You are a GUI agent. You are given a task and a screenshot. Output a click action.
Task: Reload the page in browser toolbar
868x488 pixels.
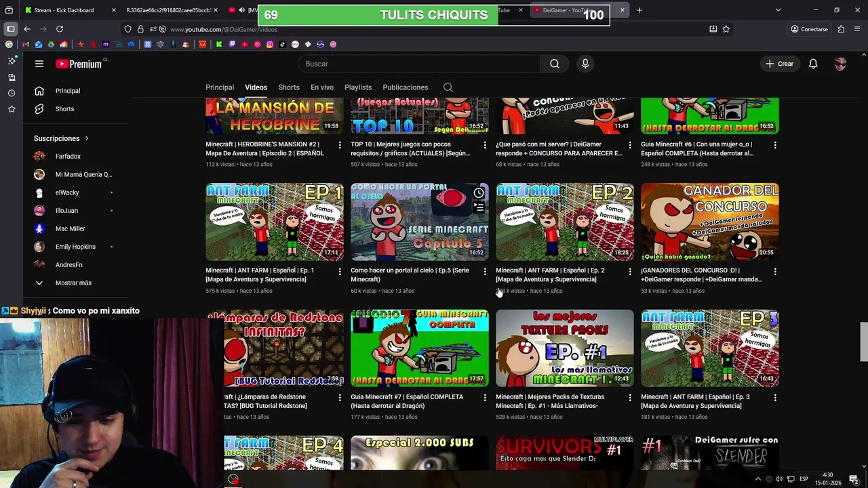60,29
